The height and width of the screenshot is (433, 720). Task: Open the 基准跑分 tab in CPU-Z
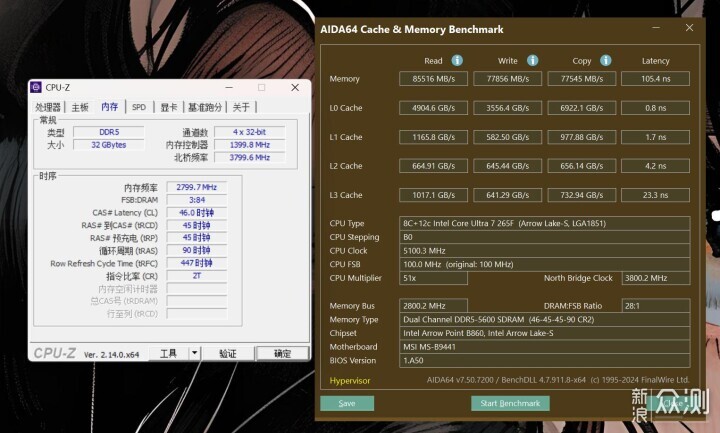pos(205,107)
